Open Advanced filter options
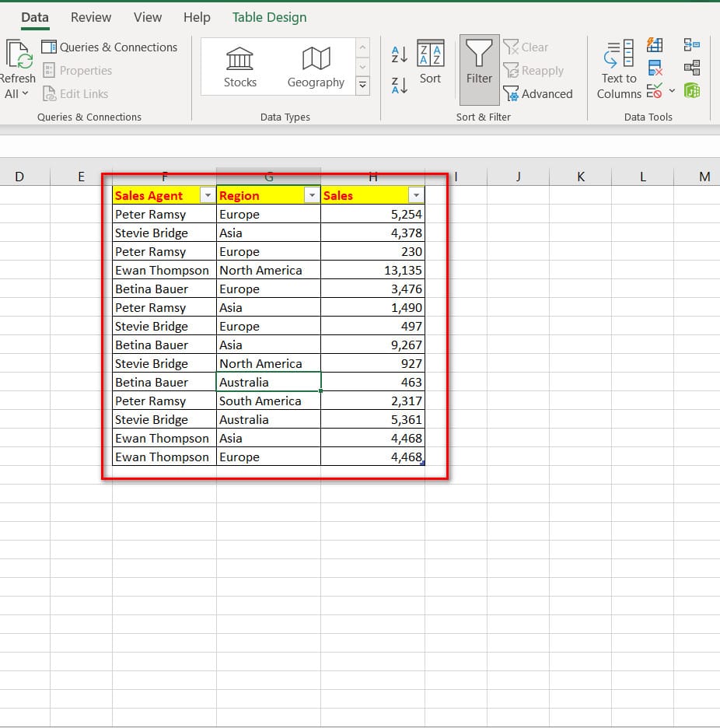Screen dimensions: 720x728 coord(538,94)
